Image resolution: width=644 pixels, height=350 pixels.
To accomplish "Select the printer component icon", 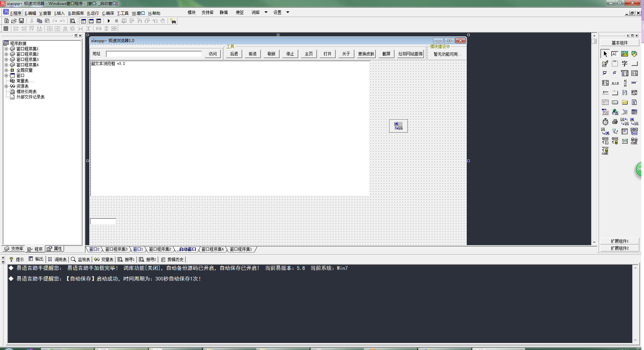I will (615, 122).
